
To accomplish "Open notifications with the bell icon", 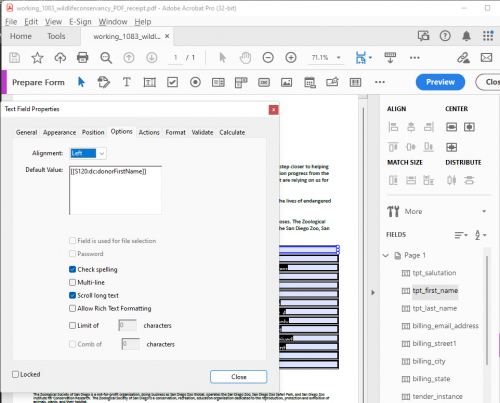I will click(x=466, y=36).
